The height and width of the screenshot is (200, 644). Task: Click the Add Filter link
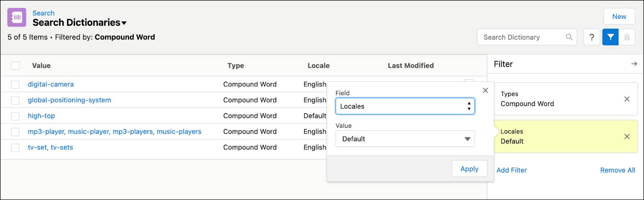512,170
